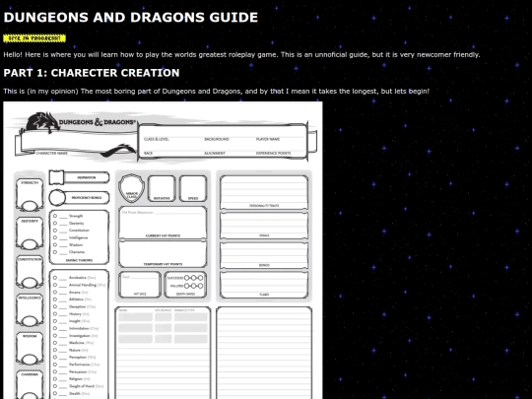This screenshot has width=532, height=399.
Task: Click the 'Intimidation' skill label
Action: pos(79,328)
